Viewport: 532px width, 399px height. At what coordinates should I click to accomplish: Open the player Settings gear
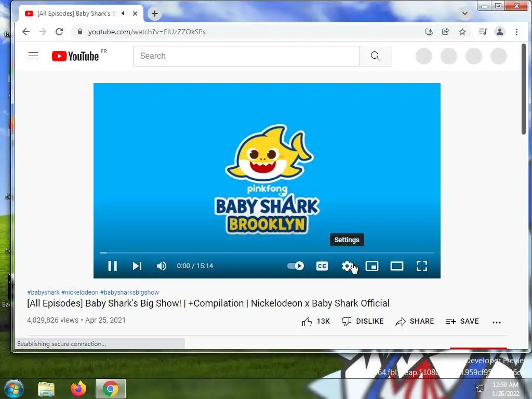(347, 266)
